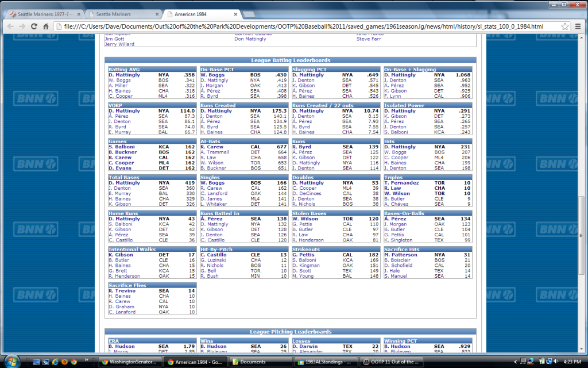Go back with the browser back arrow
The image size is (588, 368).
click(x=10, y=26)
